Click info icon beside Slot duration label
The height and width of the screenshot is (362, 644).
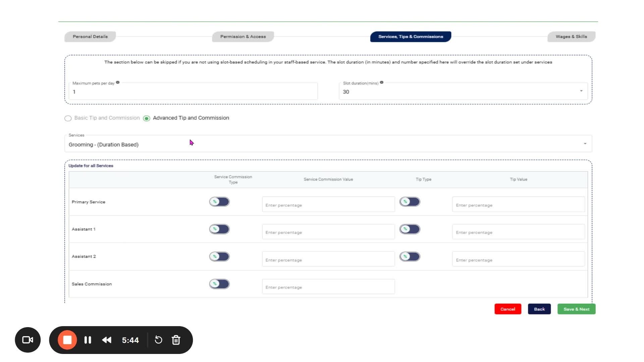pos(382,82)
